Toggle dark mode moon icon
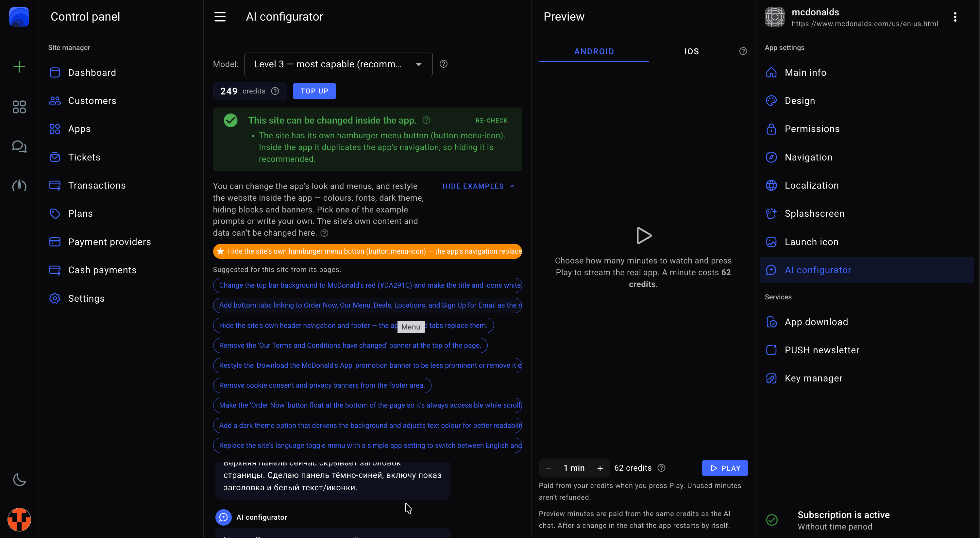The height and width of the screenshot is (538, 980). click(x=19, y=480)
